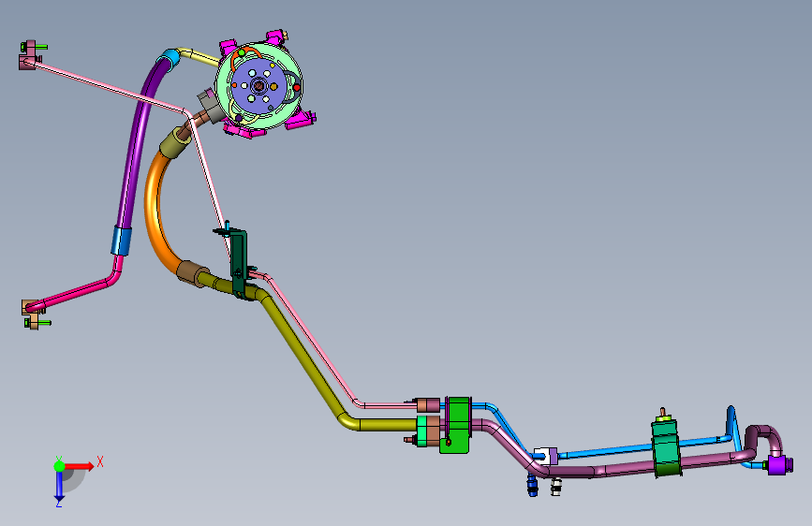This screenshot has height=526, width=812.
Task: Click the red X axis arrow of triad
Action: click(x=81, y=466)
